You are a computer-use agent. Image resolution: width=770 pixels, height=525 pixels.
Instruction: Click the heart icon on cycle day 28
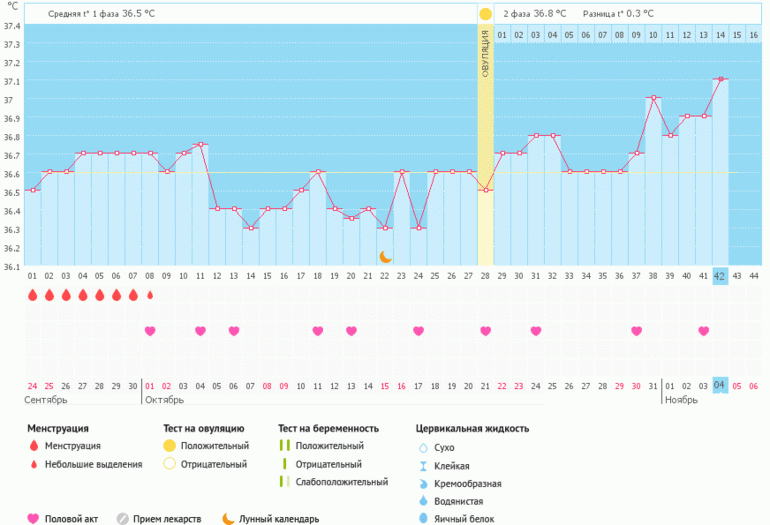(485, 331)
